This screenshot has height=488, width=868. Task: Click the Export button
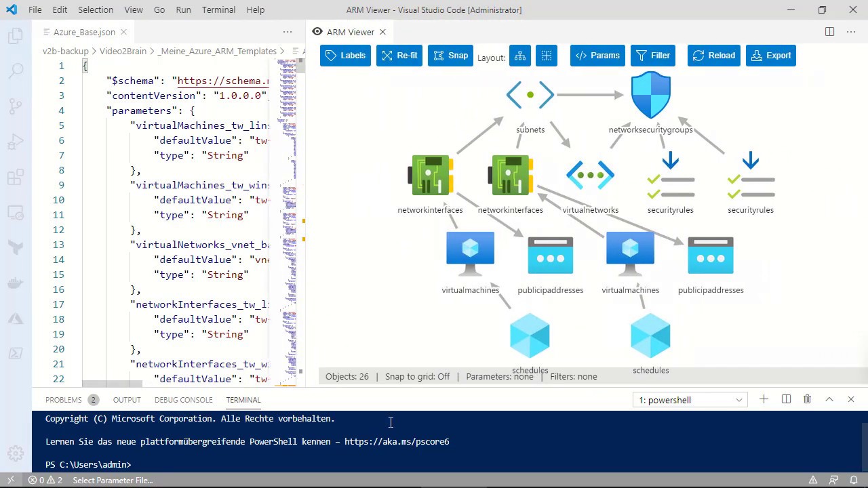(x=771, y=56)
